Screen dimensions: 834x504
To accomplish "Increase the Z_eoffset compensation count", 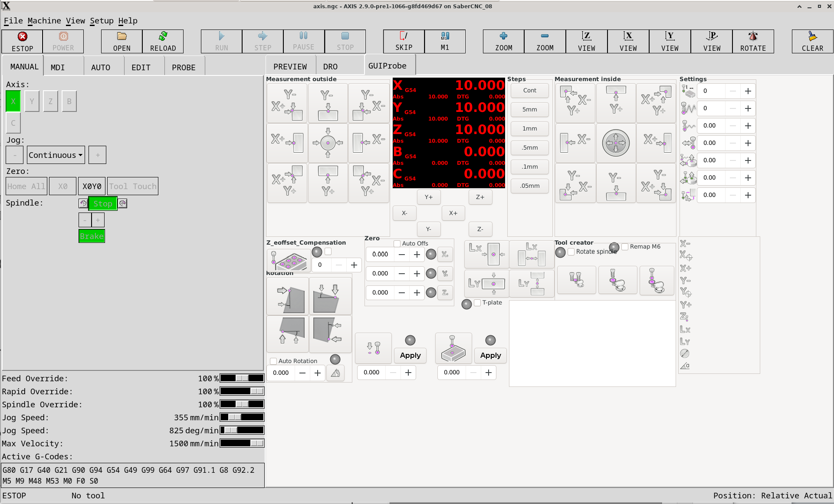I will (x=354, y=265).
